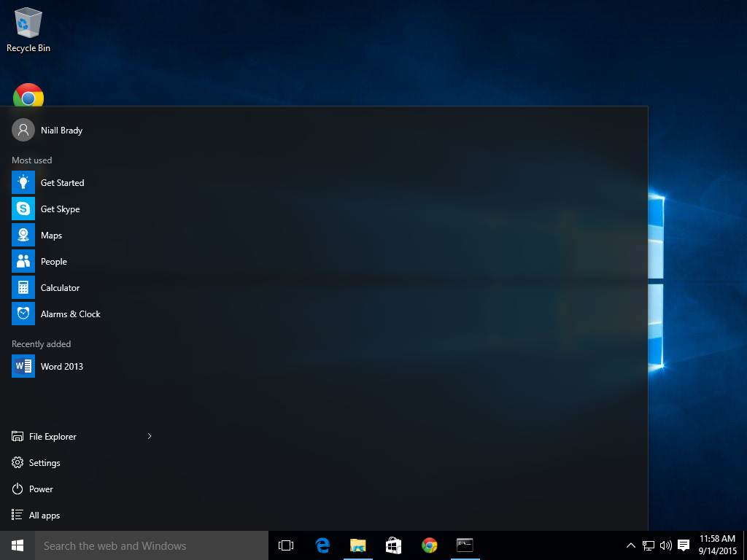747x560 pixels.
Task: Click the Get Skype icon
Action: [23, 209]
